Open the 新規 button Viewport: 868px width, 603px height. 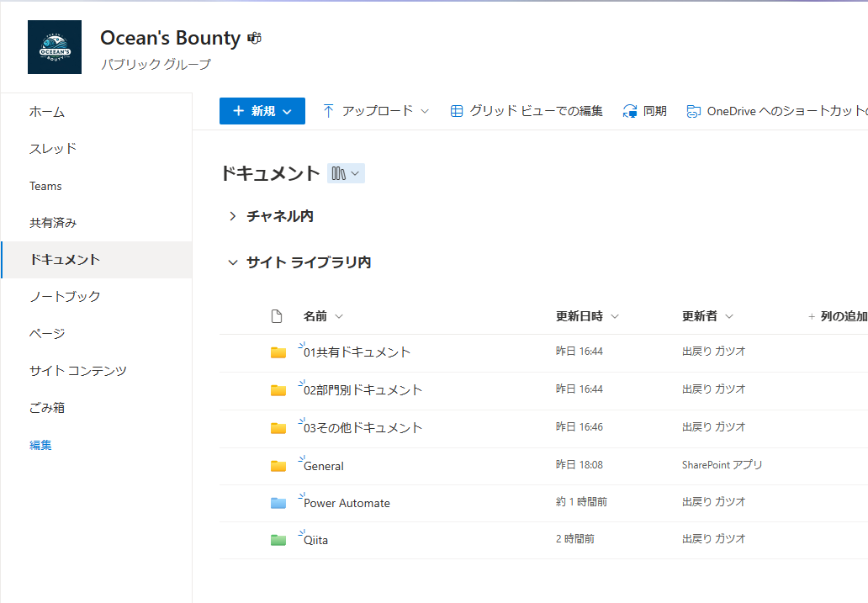262,111
